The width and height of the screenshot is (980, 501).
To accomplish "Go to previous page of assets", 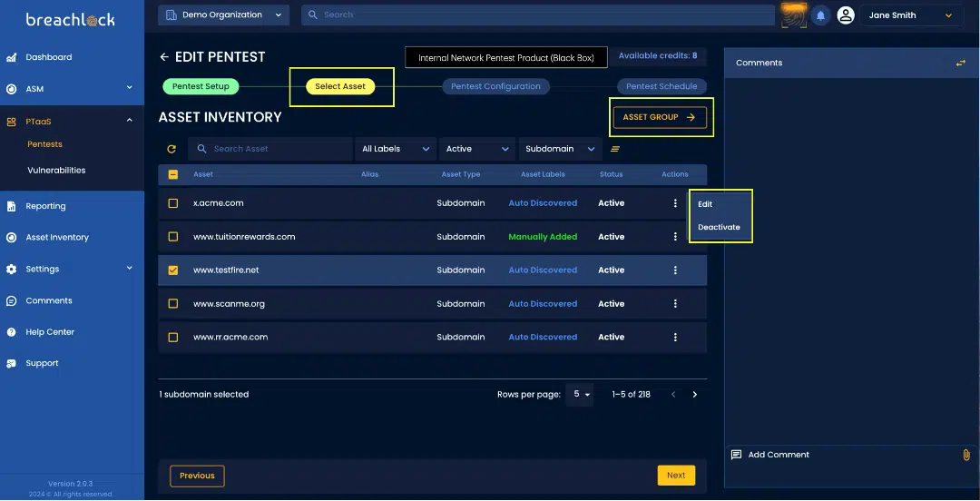I will pyautogui.click(x=673, y=395).
